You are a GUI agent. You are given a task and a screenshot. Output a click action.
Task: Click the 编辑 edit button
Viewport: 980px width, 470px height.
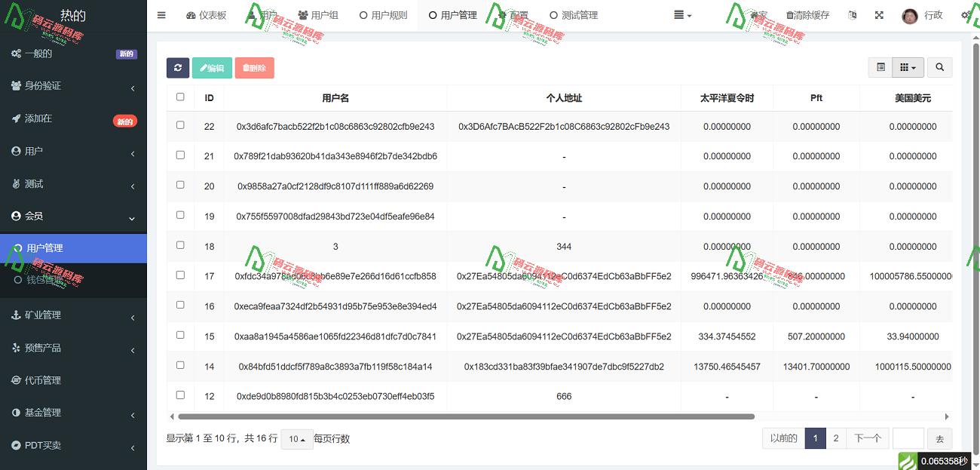click(x=212, y=67)
